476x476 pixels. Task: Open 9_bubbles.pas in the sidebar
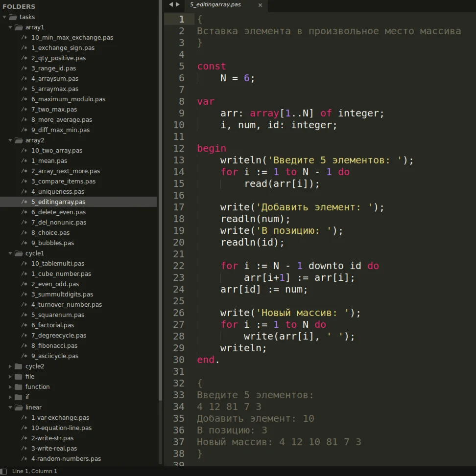coord(52,243)
